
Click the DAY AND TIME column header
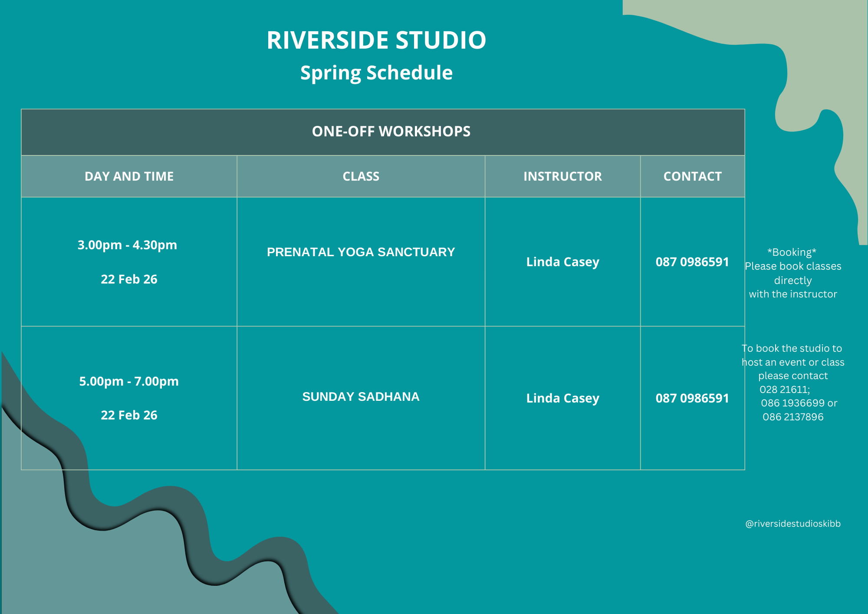click(129, 176)
